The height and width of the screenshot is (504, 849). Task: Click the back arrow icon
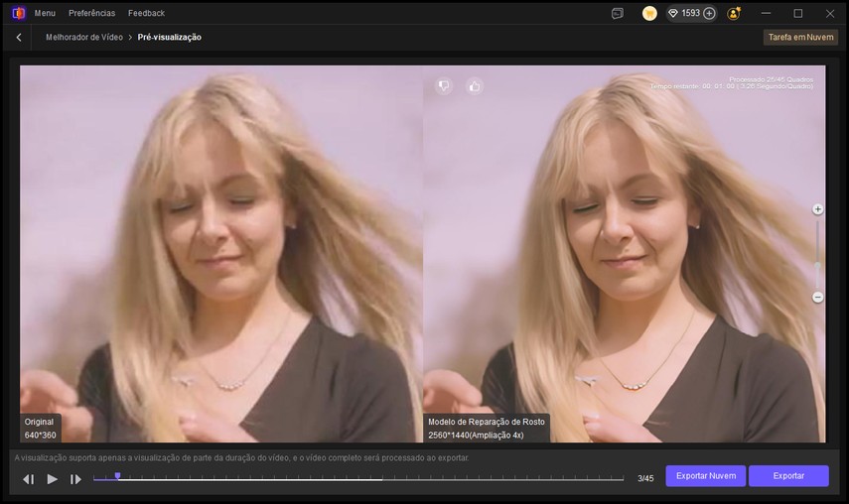pyautogui.click(x=19, y=37)
